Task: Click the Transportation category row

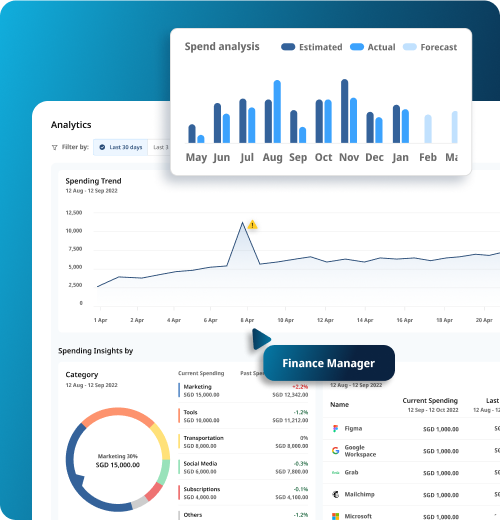Action: [243, 442]
